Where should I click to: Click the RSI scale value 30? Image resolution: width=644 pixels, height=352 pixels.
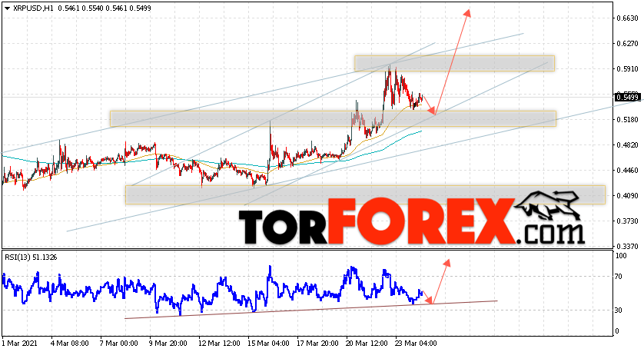click(x=619, y=310)
